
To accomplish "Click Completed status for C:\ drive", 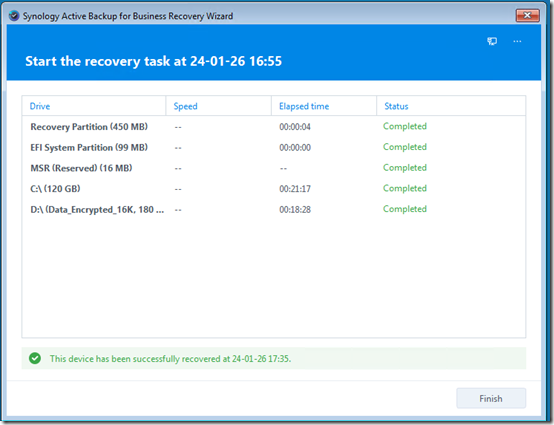I will (405, 188).
